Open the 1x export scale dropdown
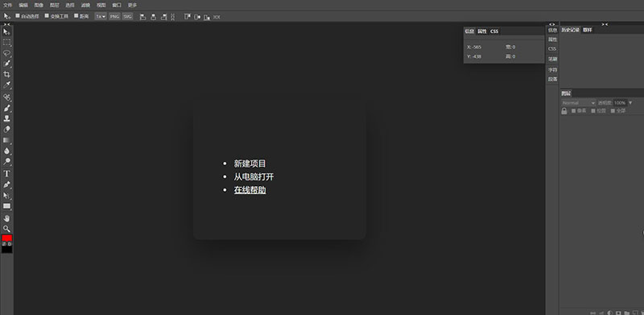The height and width of the screenshot is (315, 644). (x=101, y=16)
